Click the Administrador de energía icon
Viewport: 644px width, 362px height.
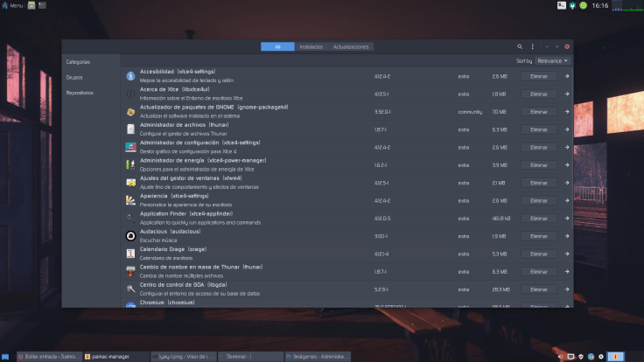[x=130, y=164]
